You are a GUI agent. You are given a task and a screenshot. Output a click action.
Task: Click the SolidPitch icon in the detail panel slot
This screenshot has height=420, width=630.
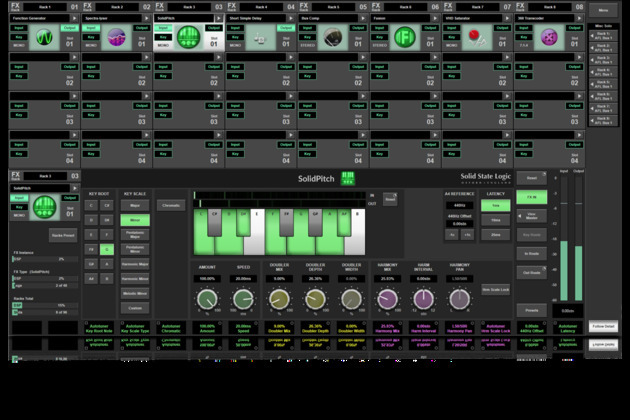pyautogui.click(x=44, y=207)
